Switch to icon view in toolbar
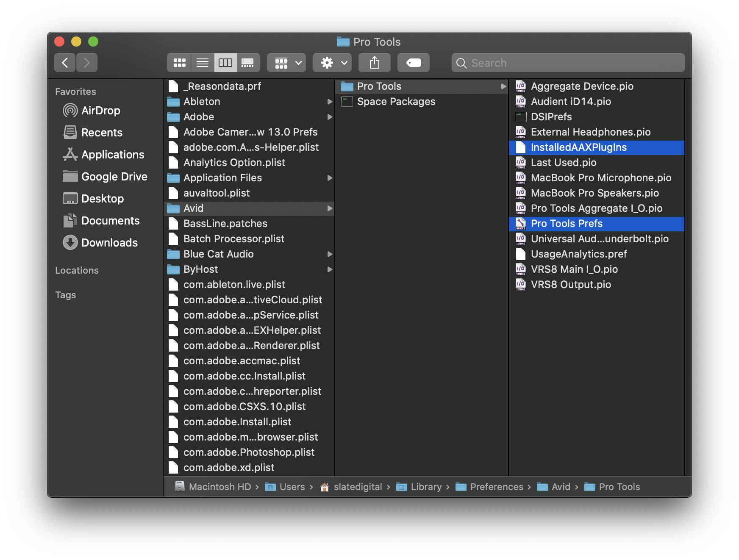The image size is (739, 560). [x=179, y=63]
